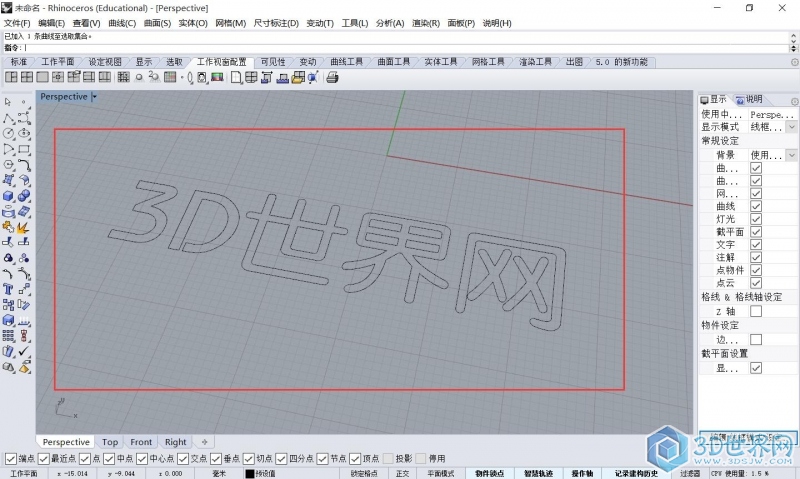Switch to the 实体工具 toolbar tab

click(x=441, y=62)
